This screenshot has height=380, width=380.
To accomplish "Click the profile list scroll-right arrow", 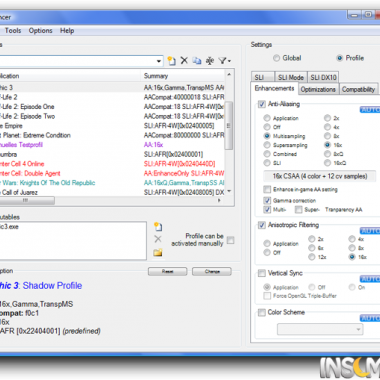I will pos(219,200).
